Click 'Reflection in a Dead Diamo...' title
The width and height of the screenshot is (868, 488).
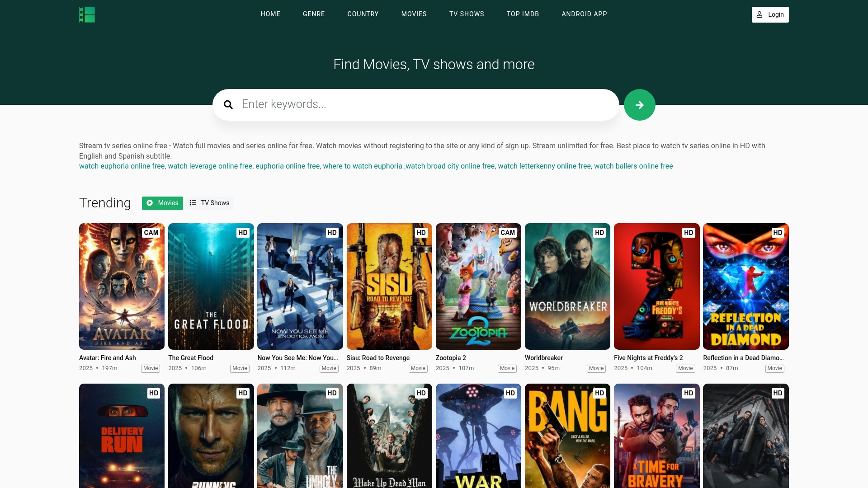743,358
